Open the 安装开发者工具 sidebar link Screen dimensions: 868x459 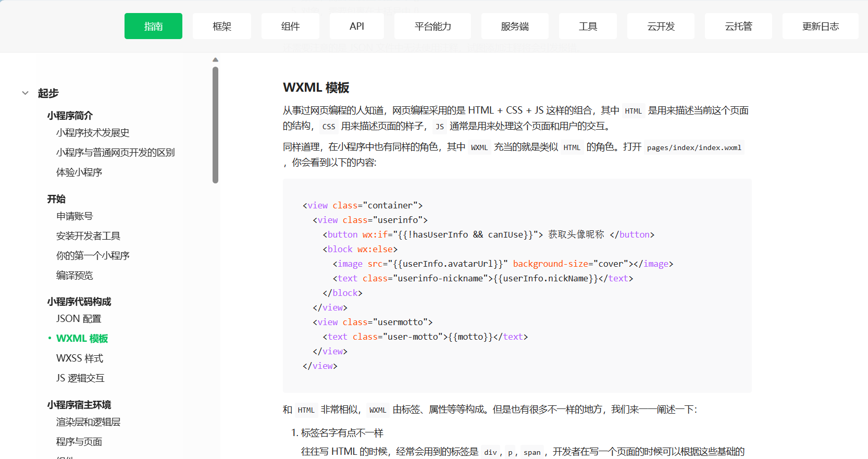(x=88, y=236)
